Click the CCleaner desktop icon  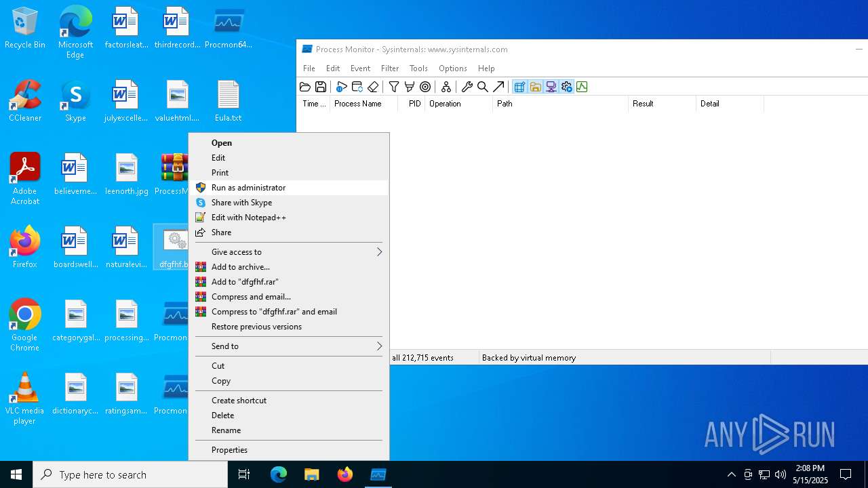[x=25, y=102]
